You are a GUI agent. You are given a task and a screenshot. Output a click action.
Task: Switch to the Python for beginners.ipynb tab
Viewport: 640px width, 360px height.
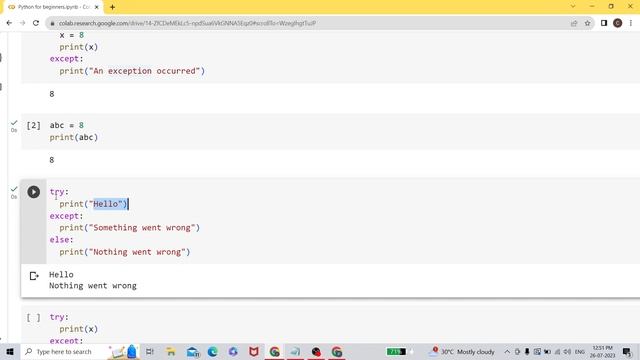pyautogui.click(x=53, y=7)
